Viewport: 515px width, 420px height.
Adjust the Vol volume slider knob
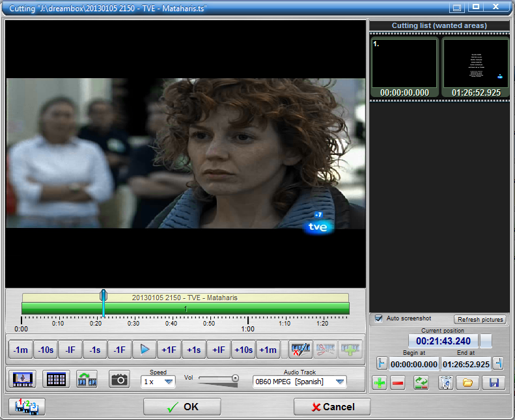tap(235, 378)
